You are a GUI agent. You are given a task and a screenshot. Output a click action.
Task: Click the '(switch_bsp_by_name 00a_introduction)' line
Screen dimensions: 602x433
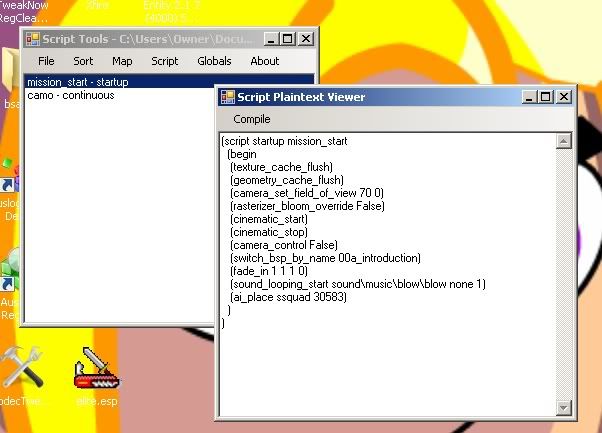click(325, 258)
